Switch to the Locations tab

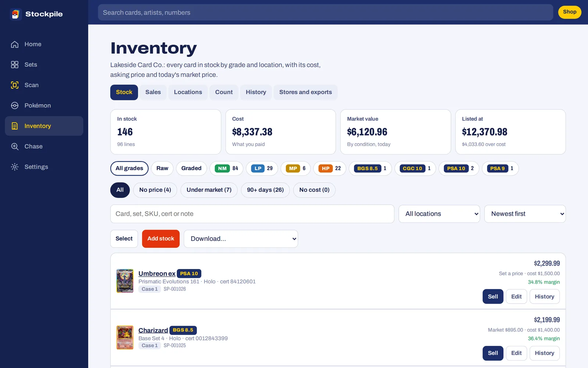(188, 92)
